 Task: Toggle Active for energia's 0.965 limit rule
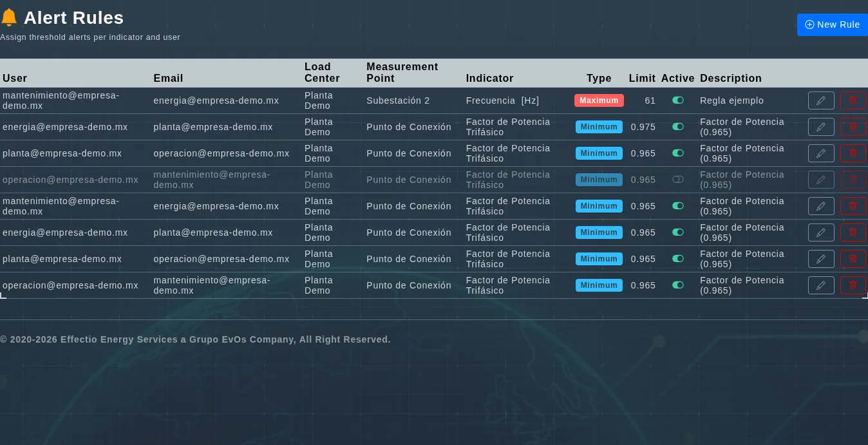click(x=678, y=232)
